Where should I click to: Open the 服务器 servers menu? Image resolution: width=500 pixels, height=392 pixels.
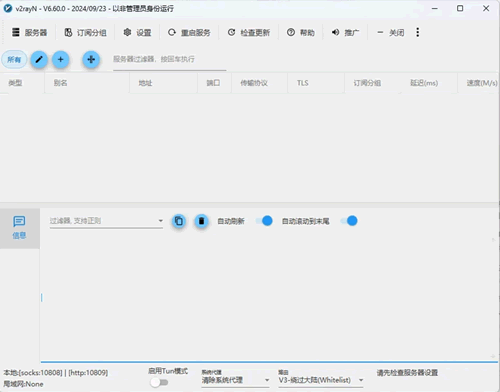point(29,32)
